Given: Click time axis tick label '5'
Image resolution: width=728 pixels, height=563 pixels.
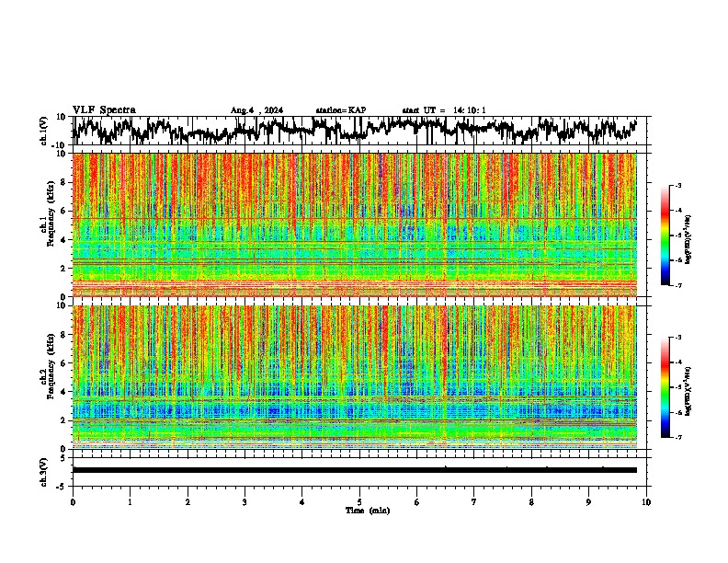Looking at the screenshot, I should click(x=359, y=502).
